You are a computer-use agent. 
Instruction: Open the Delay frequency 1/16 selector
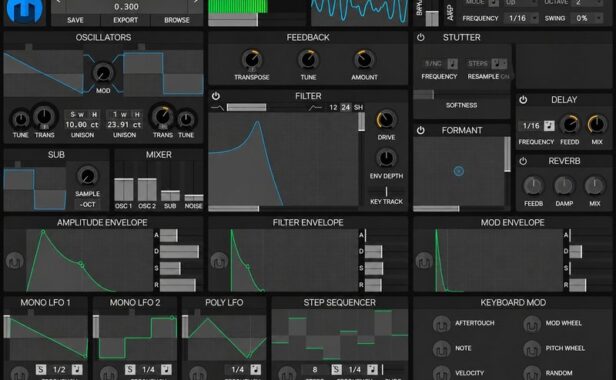[531, 126]
